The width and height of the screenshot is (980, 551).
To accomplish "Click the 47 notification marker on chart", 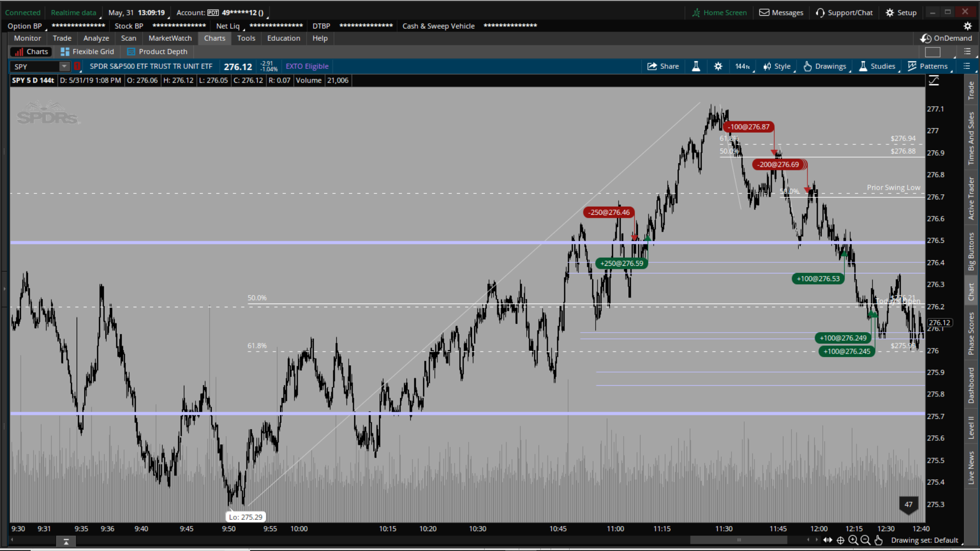I will (x=909, y=505).
